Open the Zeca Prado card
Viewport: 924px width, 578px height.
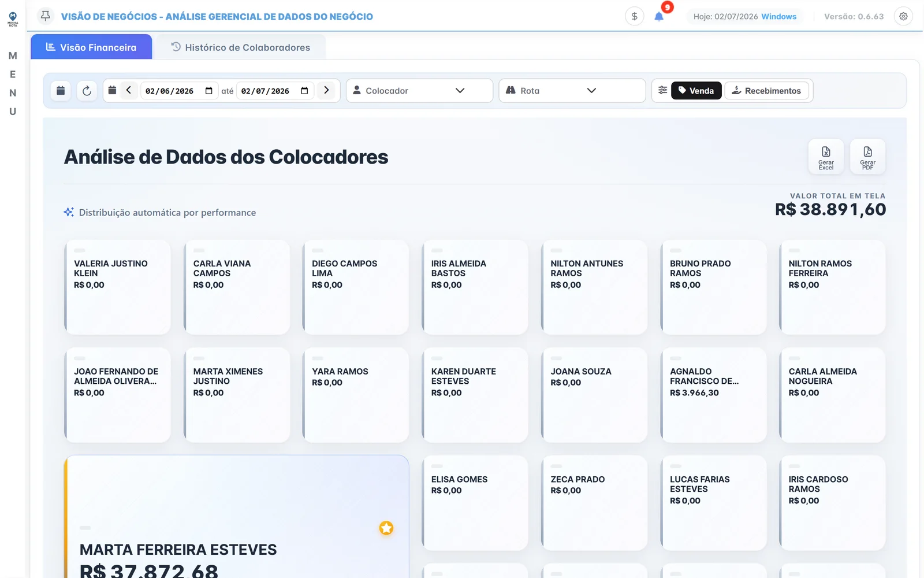[x=594, y=503]
